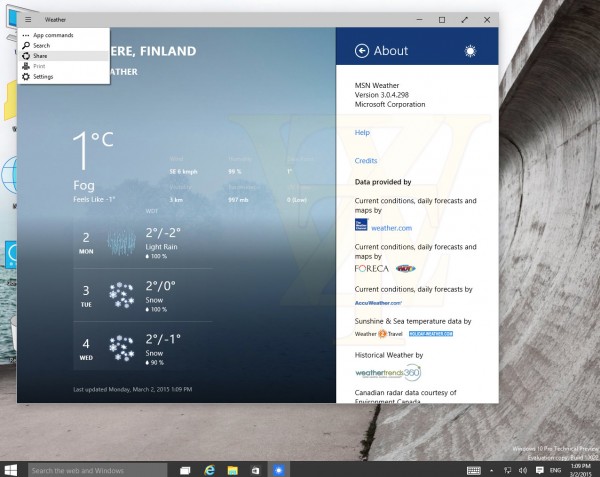Open Settings from the app menu

43,76
